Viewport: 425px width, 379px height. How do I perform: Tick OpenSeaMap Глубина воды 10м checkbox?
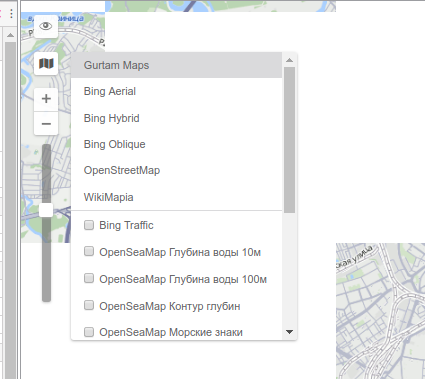click(x=89, y=251)
